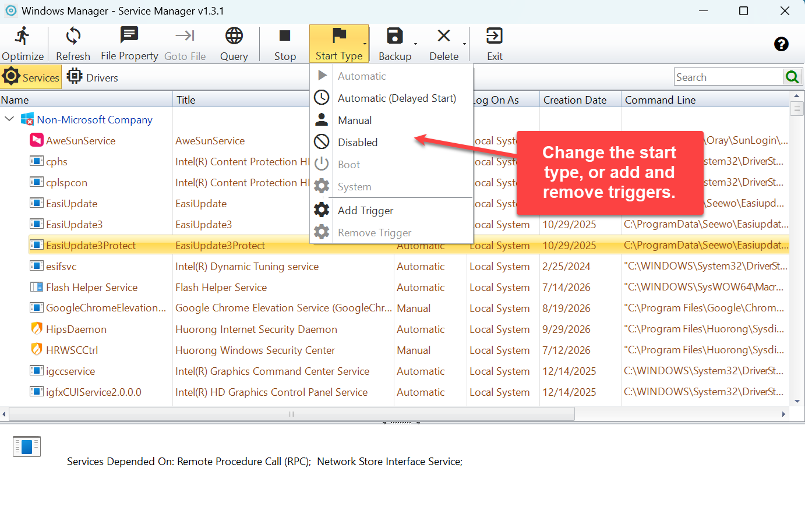Click the HRWSCCtrl shield icon
The height and width of the screenshot is (532, 805).
pyautogui.click(x=37, y=350)
